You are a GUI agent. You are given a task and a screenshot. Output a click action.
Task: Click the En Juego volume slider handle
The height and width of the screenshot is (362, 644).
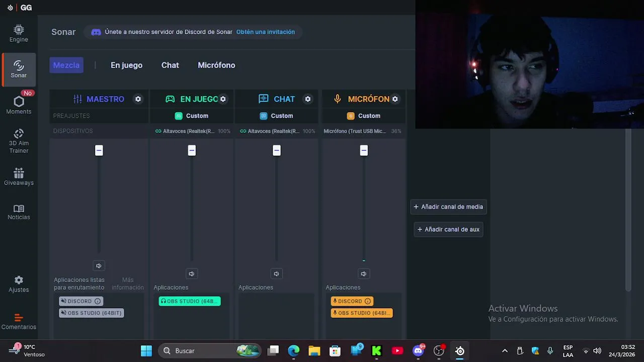(x=192, y=150)
